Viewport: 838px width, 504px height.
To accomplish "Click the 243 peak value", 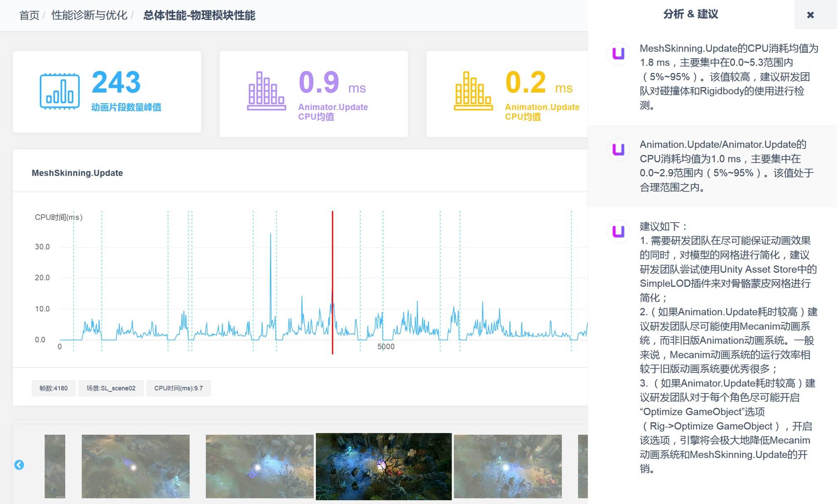I will point(116,82).
